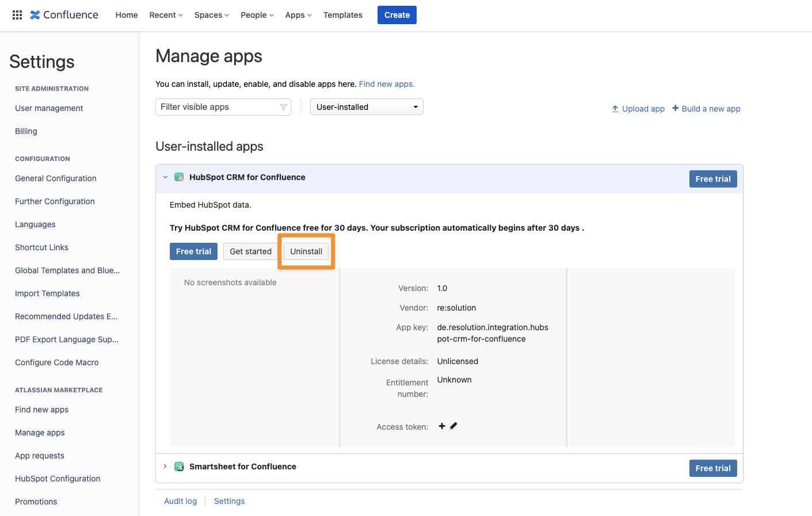The width and height of the screenshot is (812, 516).
Task: Click the Get started button
Action: coord(250,251)
